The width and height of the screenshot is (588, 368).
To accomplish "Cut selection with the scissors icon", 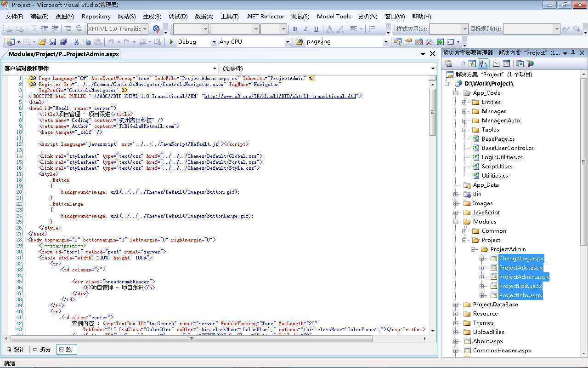I will coord(76,42).
